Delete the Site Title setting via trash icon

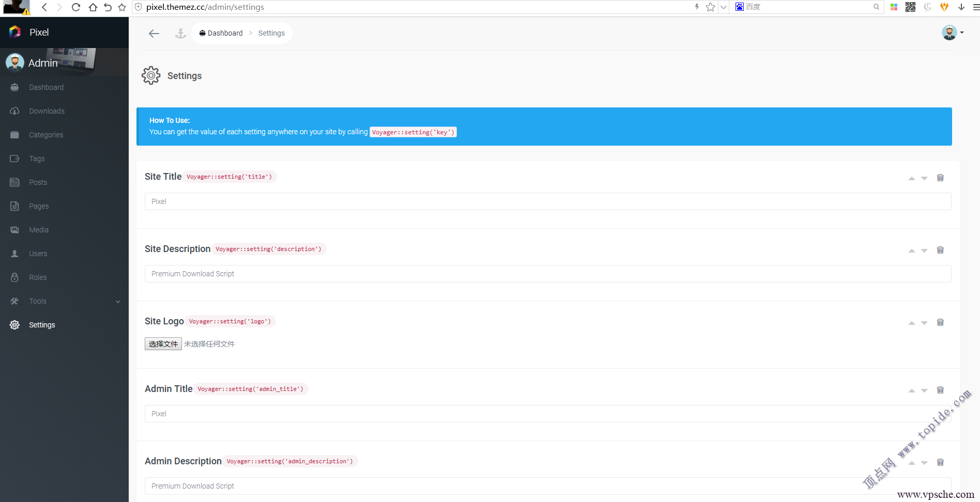pos(940,178)
